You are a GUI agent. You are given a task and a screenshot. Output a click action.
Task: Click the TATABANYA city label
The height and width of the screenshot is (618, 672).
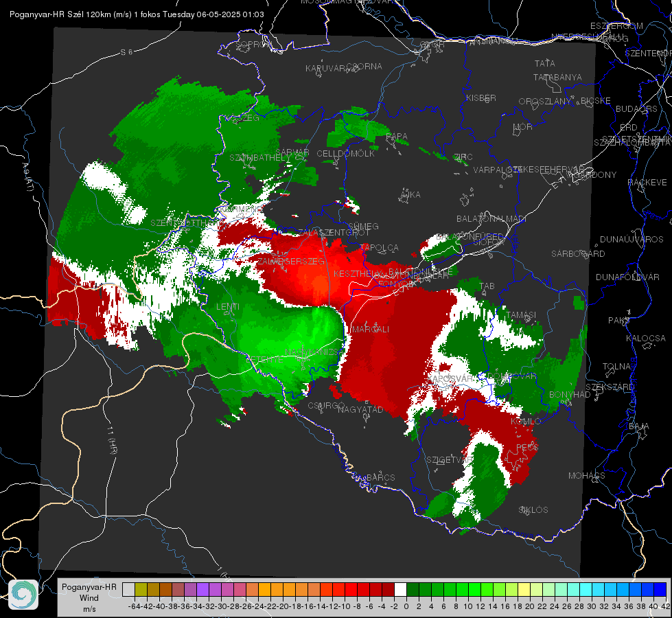[x=557, y=77]
